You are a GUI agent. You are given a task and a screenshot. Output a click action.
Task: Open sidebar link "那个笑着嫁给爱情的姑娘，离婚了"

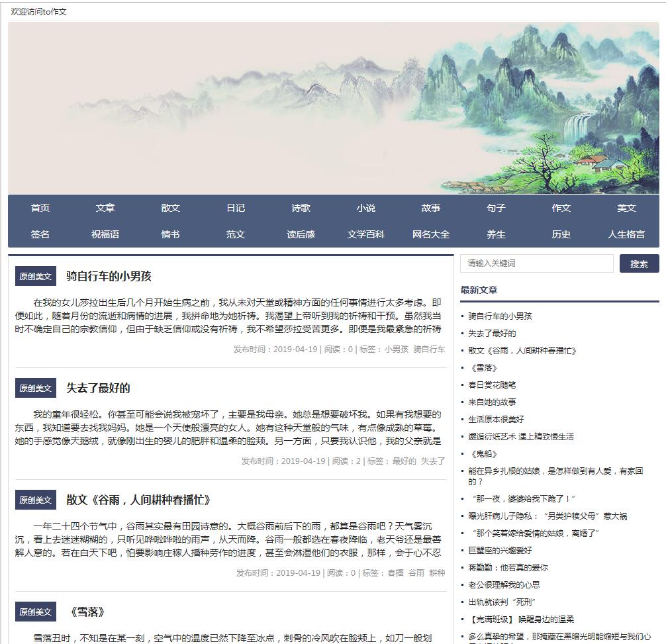pyautogui.click(x=535, y=533)
